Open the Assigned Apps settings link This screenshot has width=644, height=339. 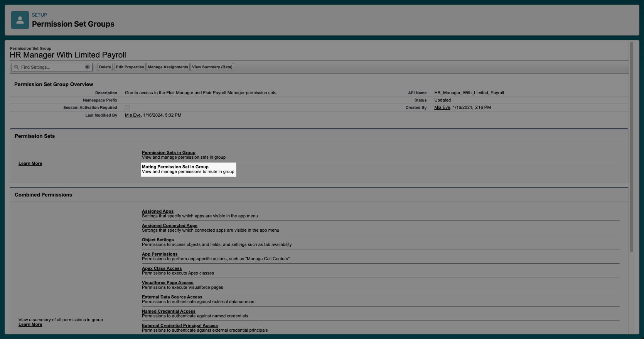click(158, 211)
